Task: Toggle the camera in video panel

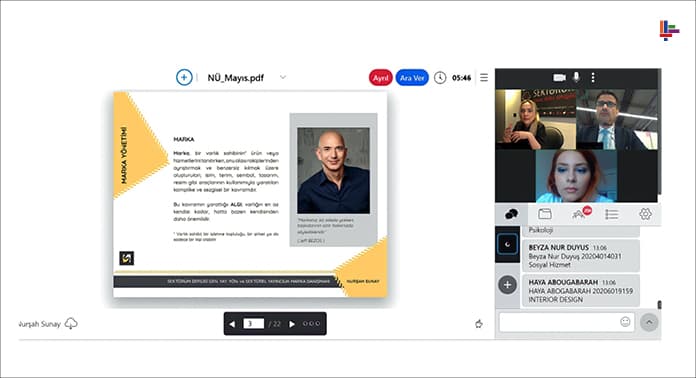Action: [559, 78]
